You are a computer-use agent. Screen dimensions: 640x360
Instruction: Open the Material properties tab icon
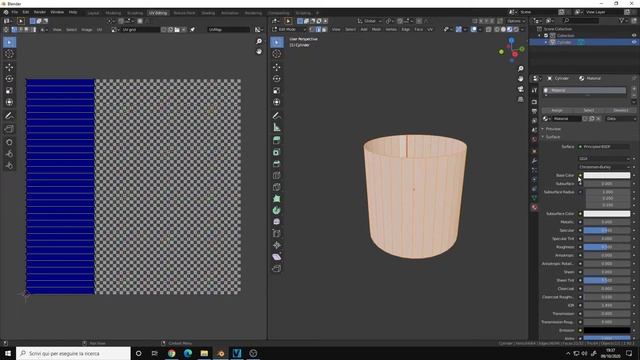click(x=534, y=207)
